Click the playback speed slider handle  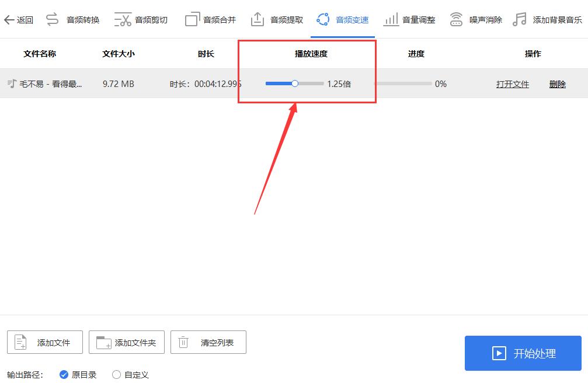295,83
